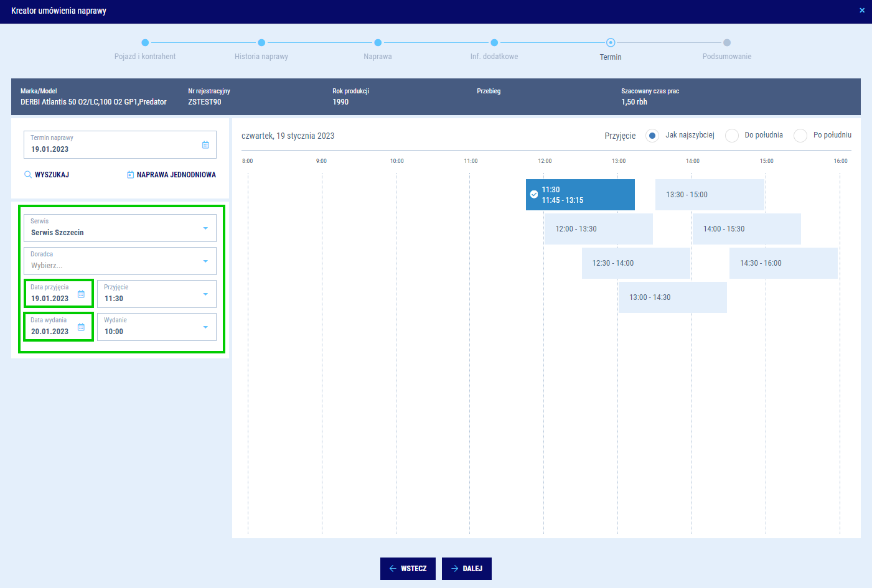Expand the Serwis dropdown
Image resolution: width=872 pixels, height=588 pixels.
pos(205,228)
